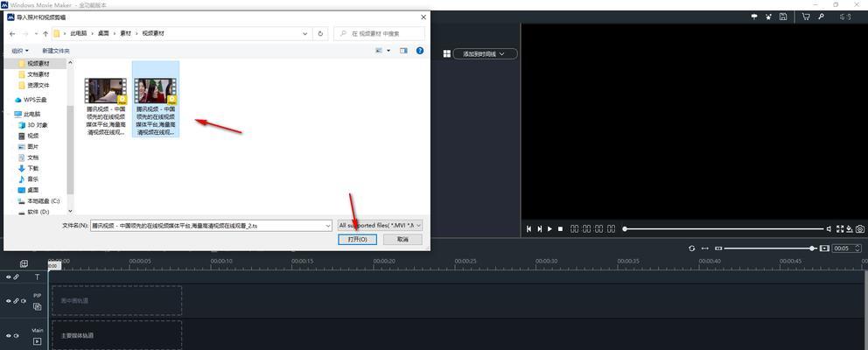Go up one folder level in dialog
868x350 pixels.
45,33
